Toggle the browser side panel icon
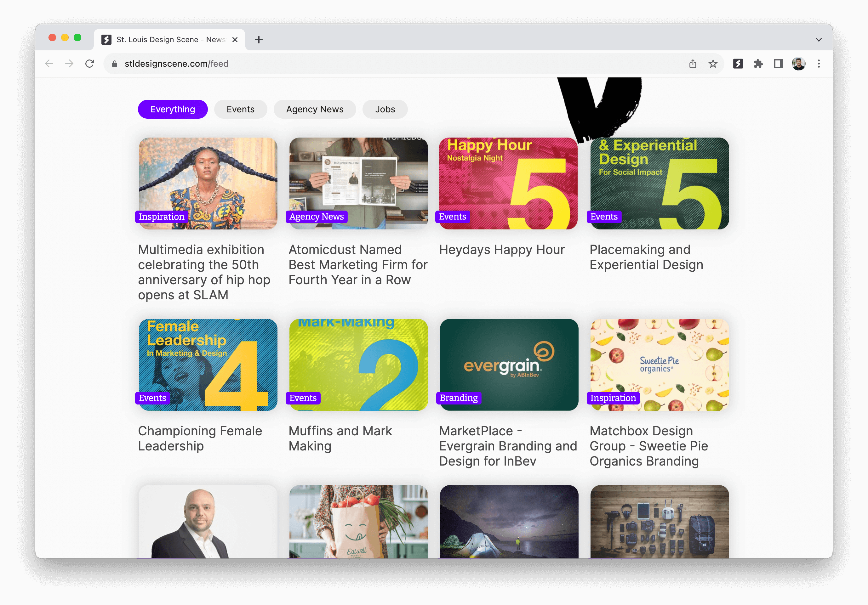 [778, 64]
